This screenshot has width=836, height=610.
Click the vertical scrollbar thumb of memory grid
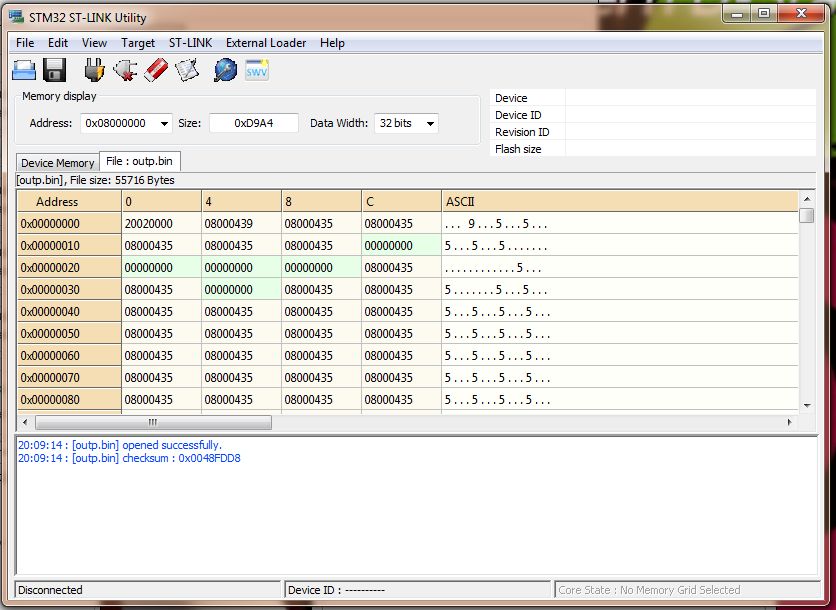point(807,215)
